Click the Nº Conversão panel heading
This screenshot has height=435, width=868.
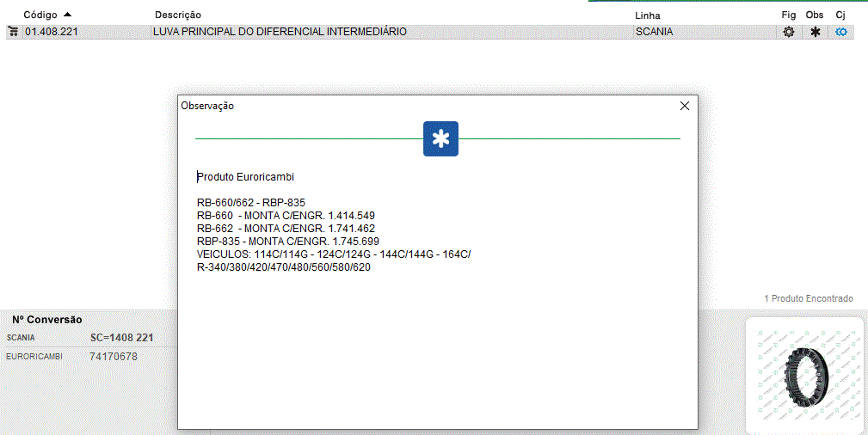[47, 319]
